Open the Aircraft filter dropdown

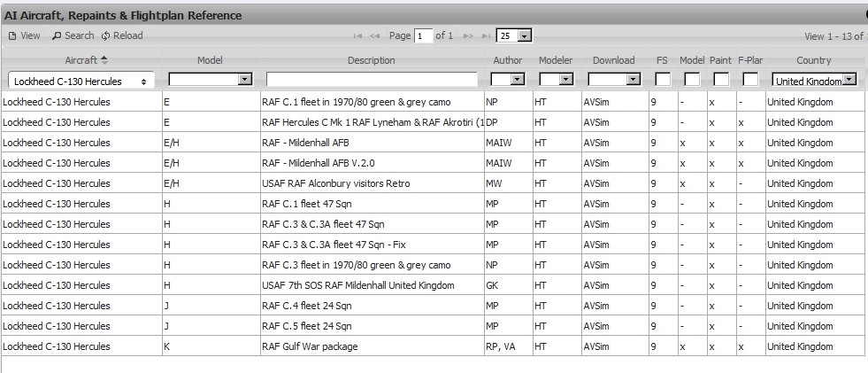pyautogui.click(x=81, y=81)
